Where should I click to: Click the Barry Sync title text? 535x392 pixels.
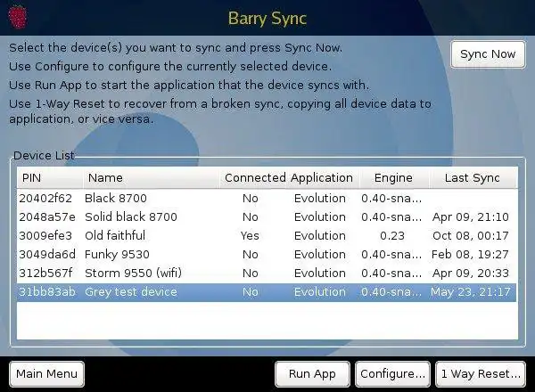pyautogui.click(x=267, y=19)
